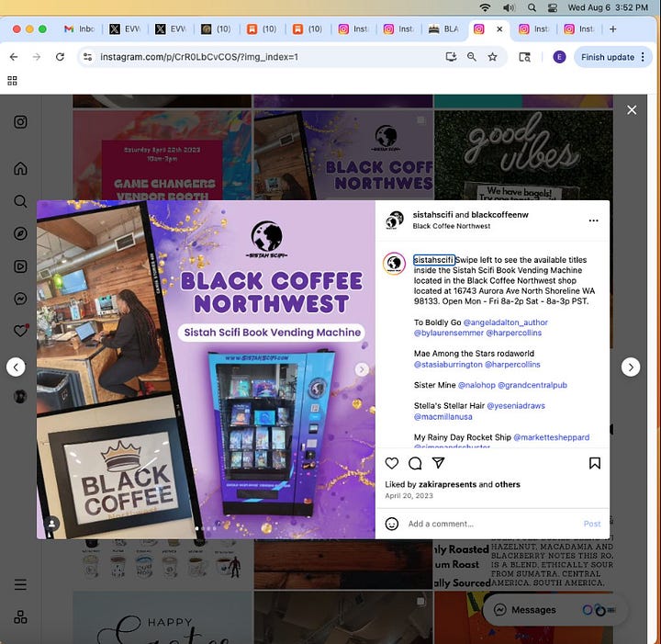The image size is (661, 644).
Task: Click install app icon in address bar
Action: tap(451, 57)
